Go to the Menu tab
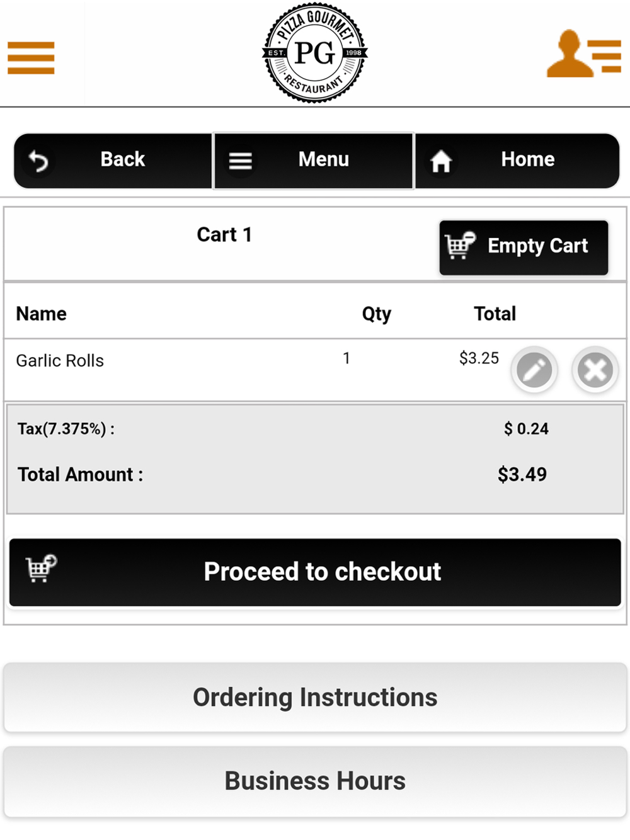The image size is (630, 840). pos(314,161)
